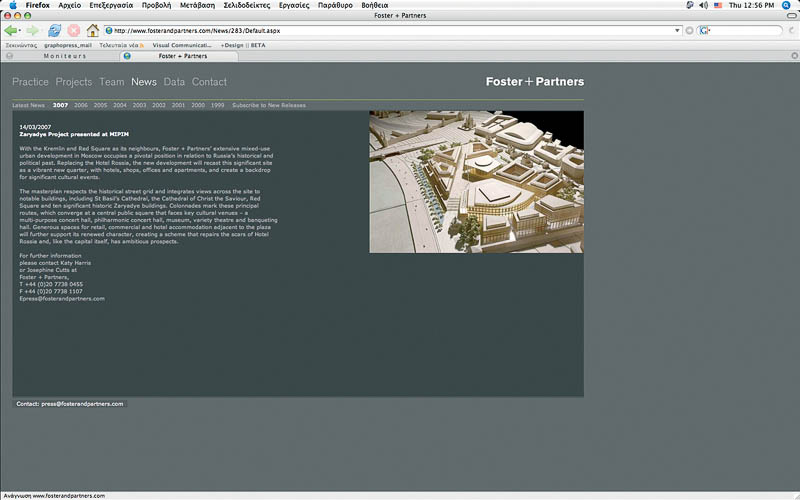
Task: Click the Foster + Partners logo
Action: point(535,82)
